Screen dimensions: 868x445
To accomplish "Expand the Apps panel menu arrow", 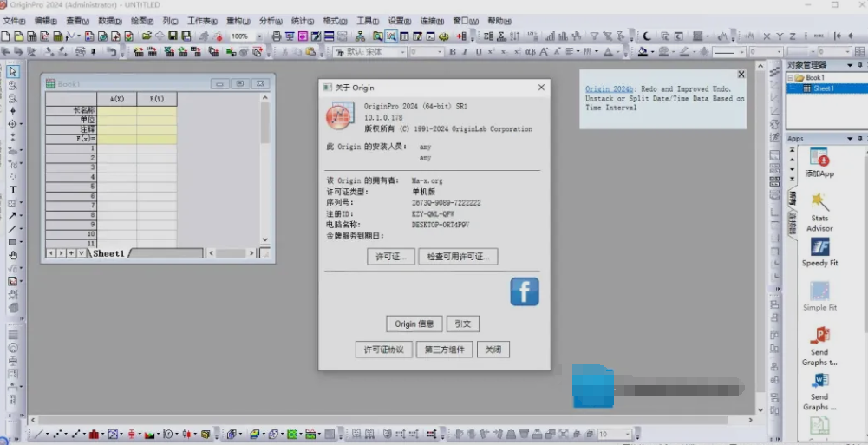I will click(x=850, y=139).
